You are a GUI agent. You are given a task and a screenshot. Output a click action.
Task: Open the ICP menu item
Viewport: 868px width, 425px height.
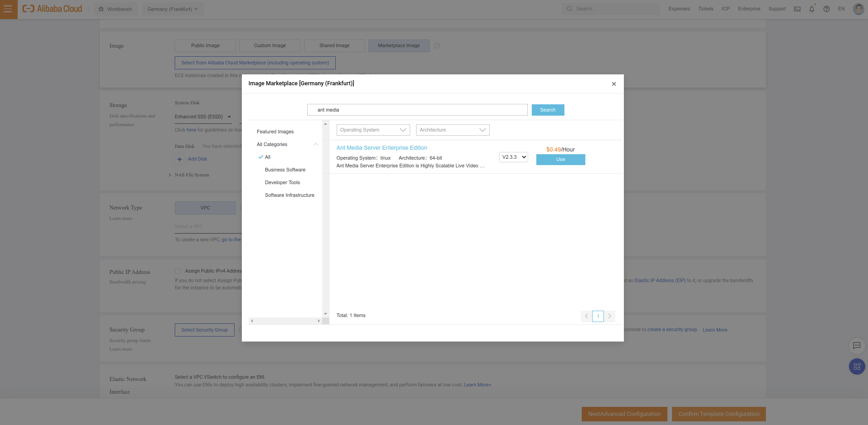coord(726,9)
